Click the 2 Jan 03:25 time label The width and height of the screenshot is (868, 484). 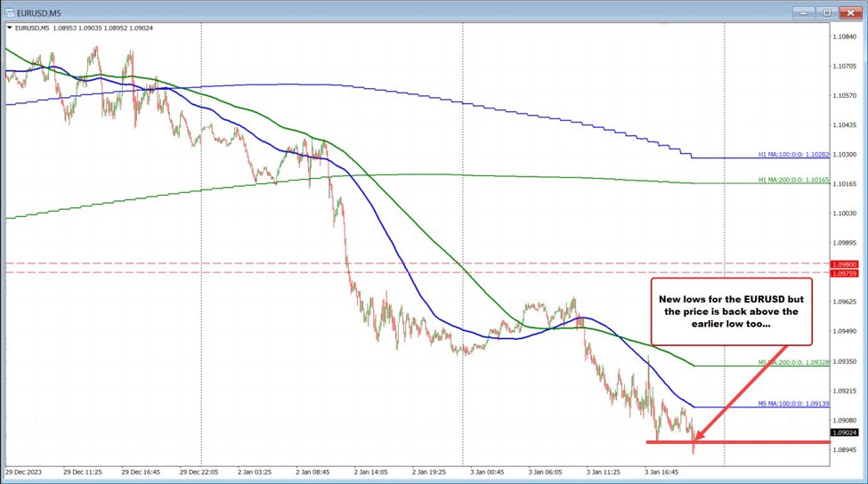coord(255,472)
